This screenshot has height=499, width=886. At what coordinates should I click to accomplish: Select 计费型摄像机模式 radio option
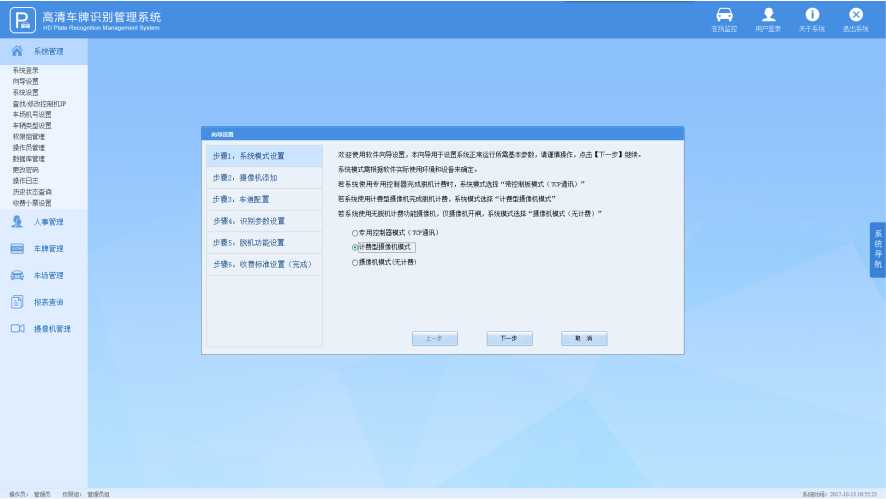[354, 247]
